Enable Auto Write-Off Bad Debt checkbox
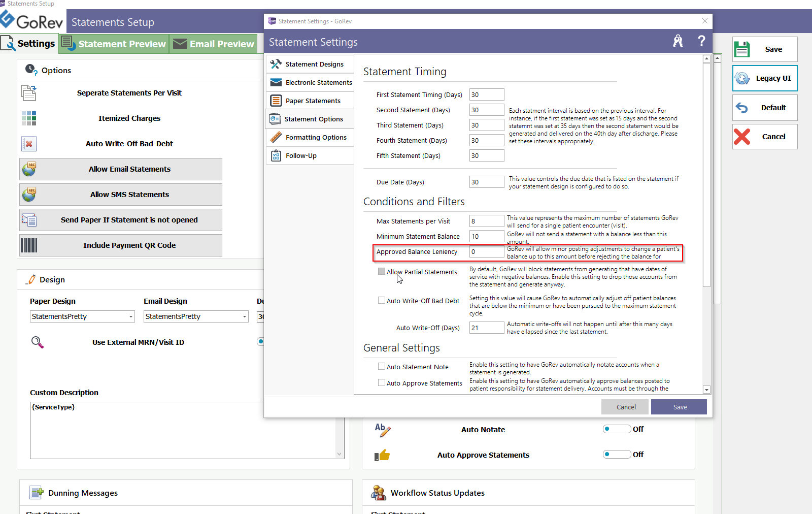This screenshot has width=812, height=514. [x=382, y=300]
